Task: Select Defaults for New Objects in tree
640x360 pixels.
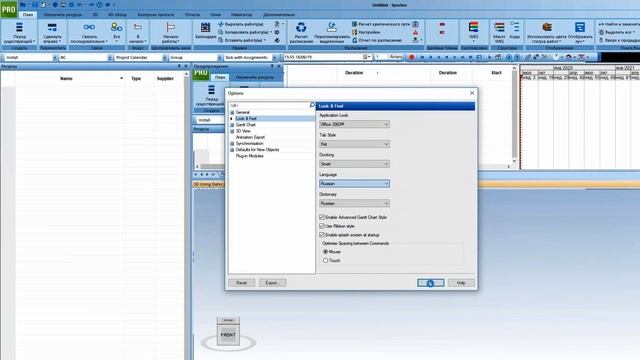Action: (x=258, y=150)
